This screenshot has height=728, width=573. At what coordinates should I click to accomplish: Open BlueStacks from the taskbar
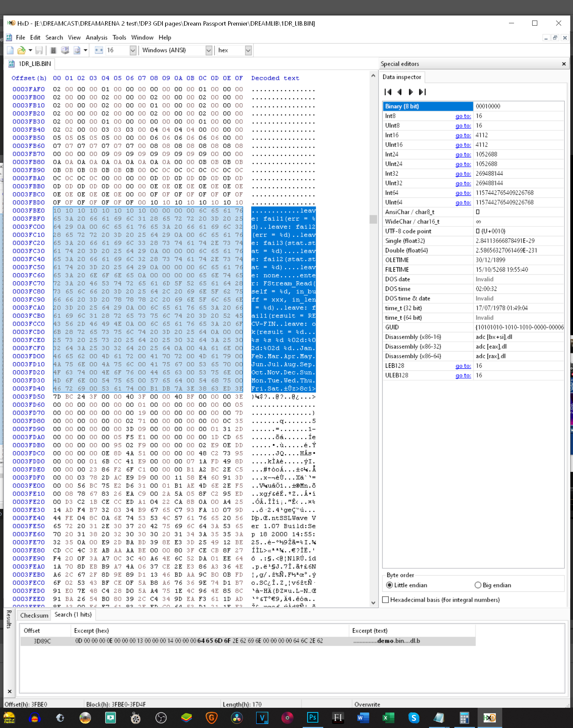[186, 718]
